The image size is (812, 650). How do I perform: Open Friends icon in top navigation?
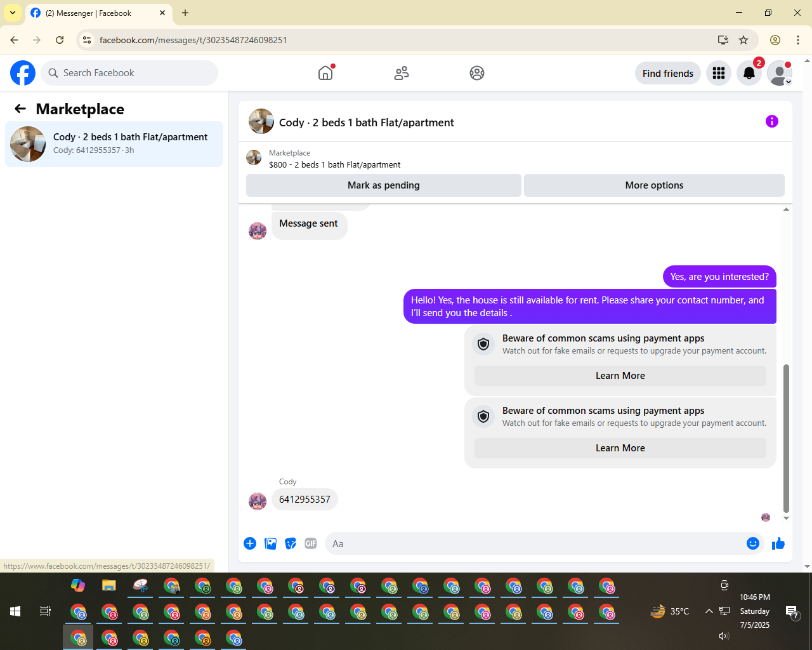(x=402, y=73)
